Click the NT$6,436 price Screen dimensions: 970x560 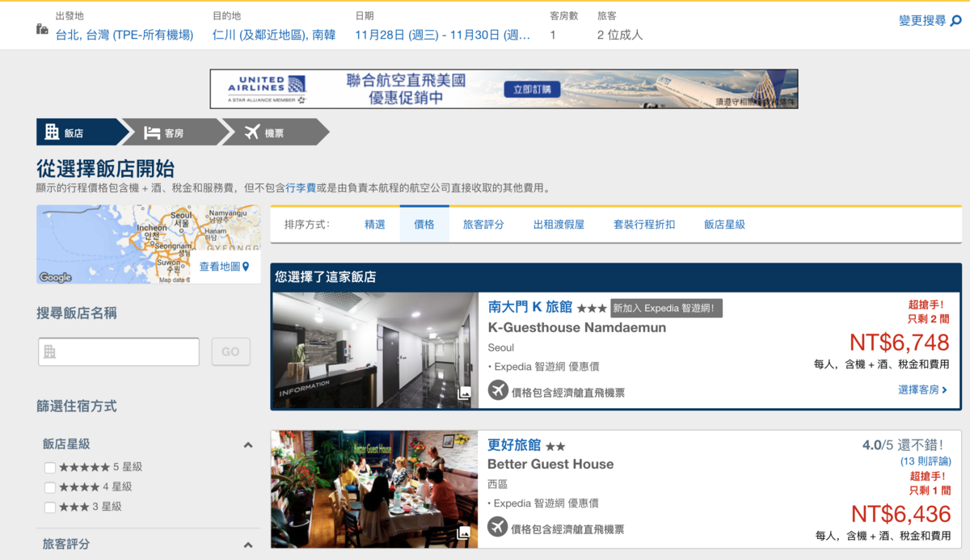(x=900, y=515)
